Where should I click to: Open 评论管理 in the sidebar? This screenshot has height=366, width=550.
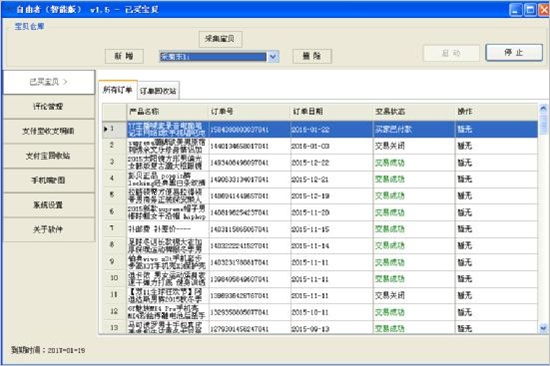[49, 107]
